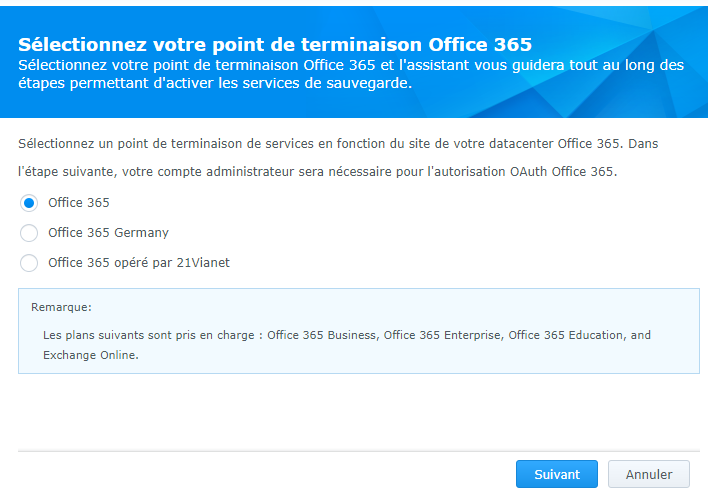Click "Office 365 Business" in the note
This screenshot has width=708, height=493.
point(321,335)
